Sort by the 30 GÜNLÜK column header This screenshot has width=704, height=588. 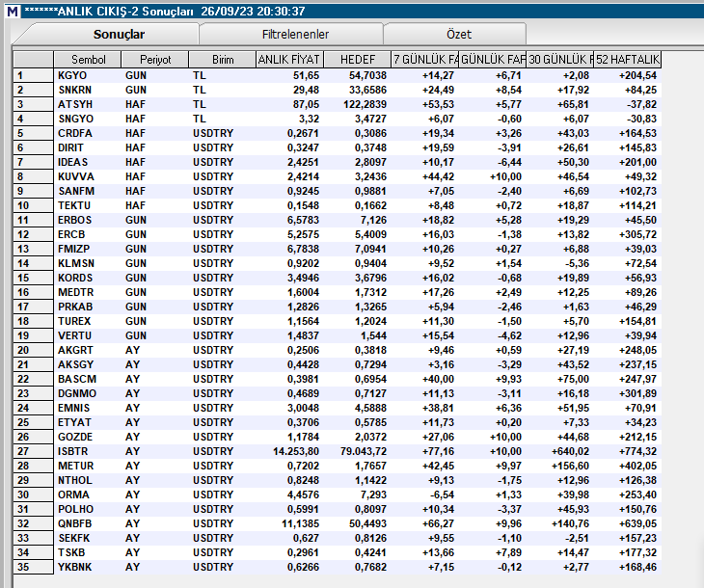tap(560, 59)
